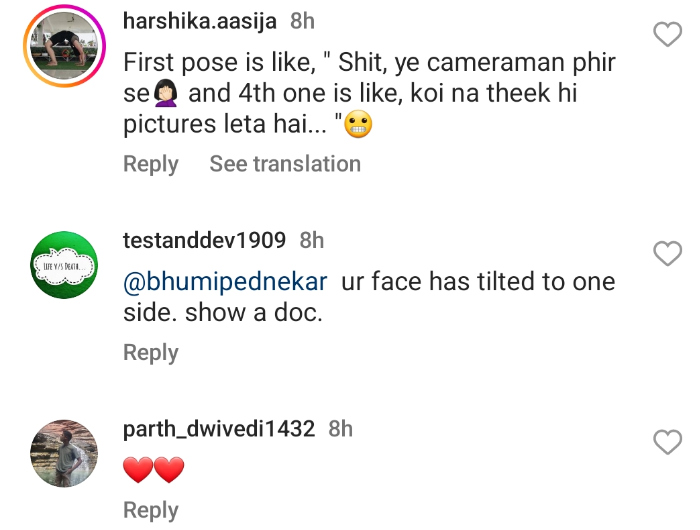700x530 pixels.
Task: Show translation of harshika.aasija's comment
Action: (x=285, y=164)
